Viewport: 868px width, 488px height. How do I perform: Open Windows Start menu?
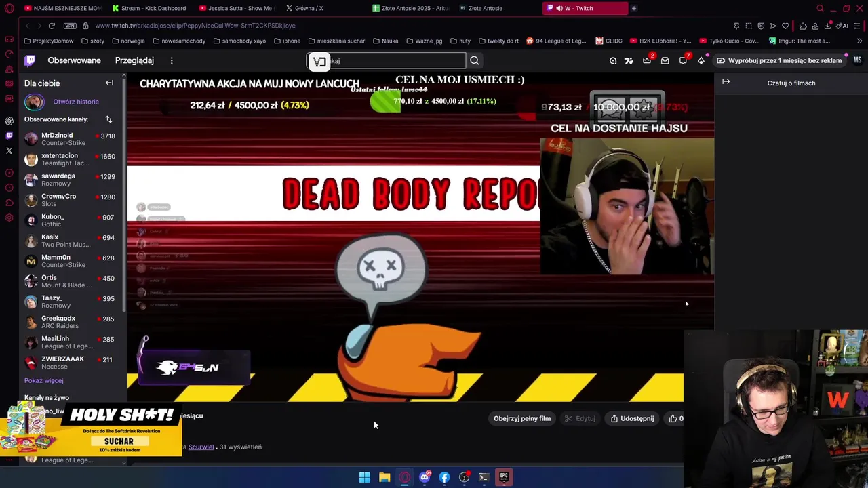click(x=364, y=477)
